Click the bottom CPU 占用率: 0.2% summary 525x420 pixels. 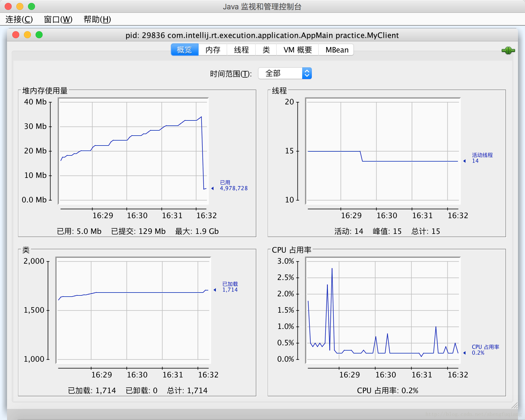click(x=388, y=391)
